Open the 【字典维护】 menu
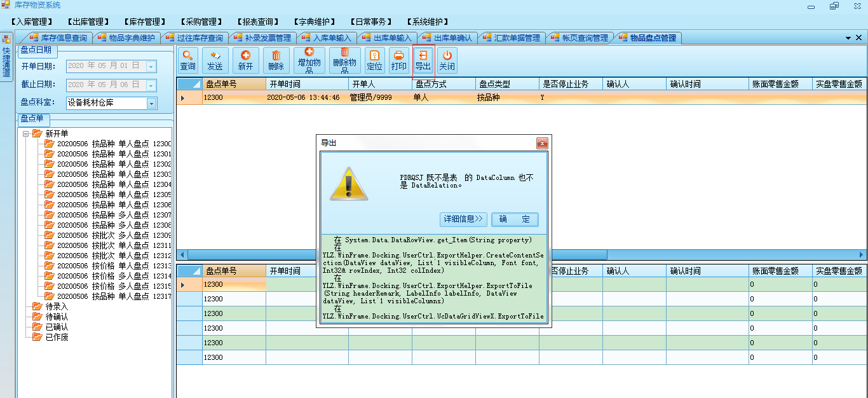The image size is (868, 398). click(315, 22)
